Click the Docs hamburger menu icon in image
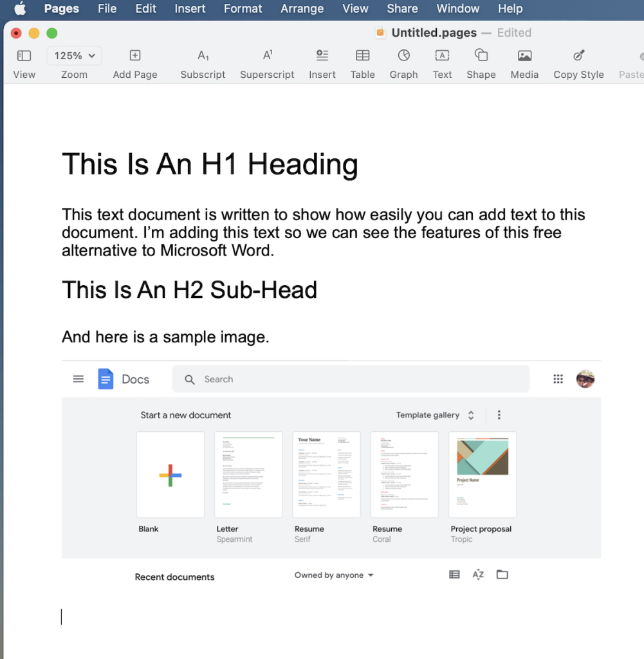 (x=78, y=379)
